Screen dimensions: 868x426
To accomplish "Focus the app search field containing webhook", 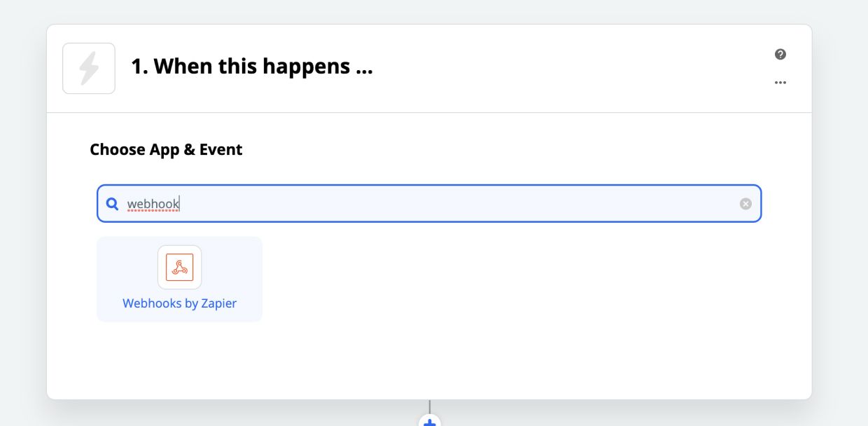I will coord(429,204).
